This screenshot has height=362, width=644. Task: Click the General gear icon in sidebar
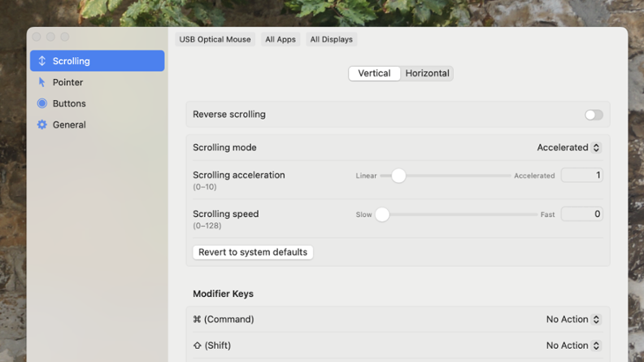coord(42,124)
